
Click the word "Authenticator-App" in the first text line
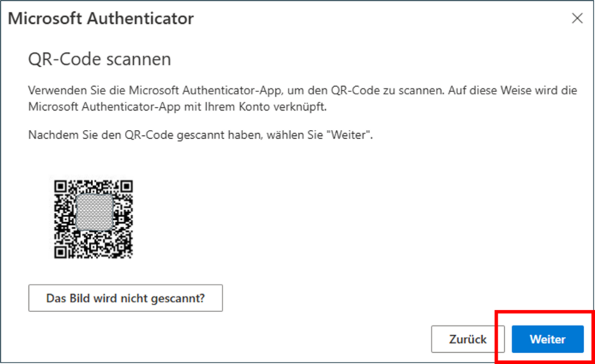[232, 91]
